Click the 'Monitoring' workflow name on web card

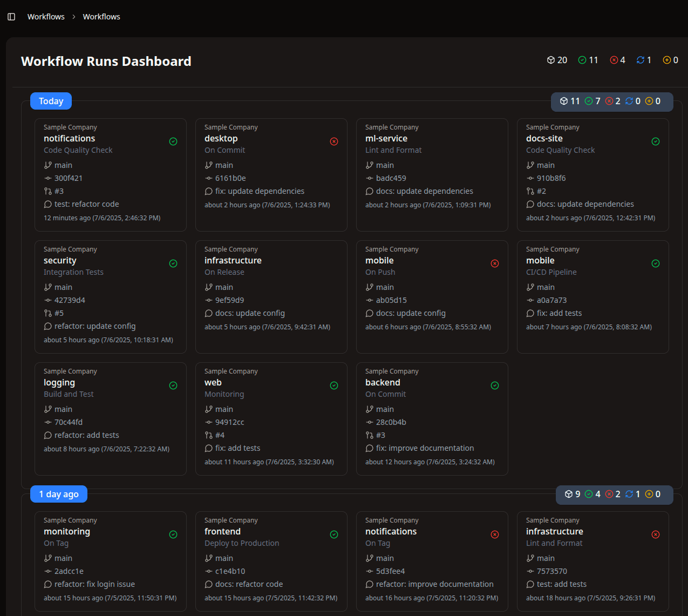coord(224,394)
